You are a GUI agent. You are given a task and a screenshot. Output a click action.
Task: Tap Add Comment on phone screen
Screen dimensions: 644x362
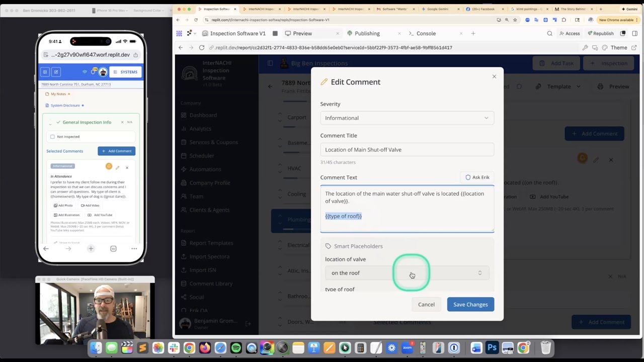(116, 151)
